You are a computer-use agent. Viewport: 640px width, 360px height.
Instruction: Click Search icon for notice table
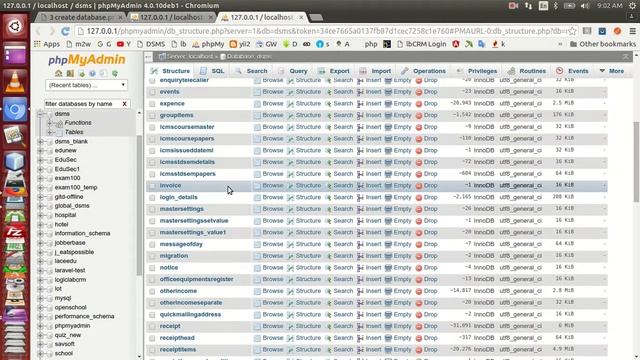pyautogui.click(x=328, y=268)
